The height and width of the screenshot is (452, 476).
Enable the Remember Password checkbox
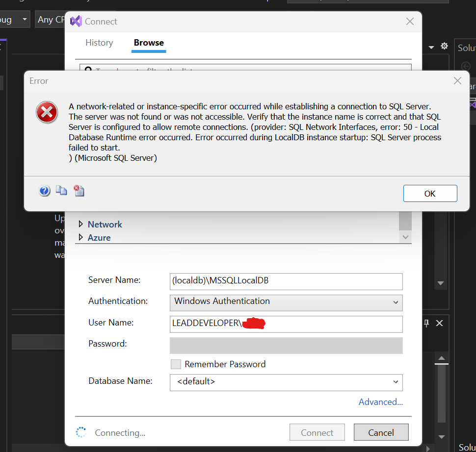click(176, 364)
